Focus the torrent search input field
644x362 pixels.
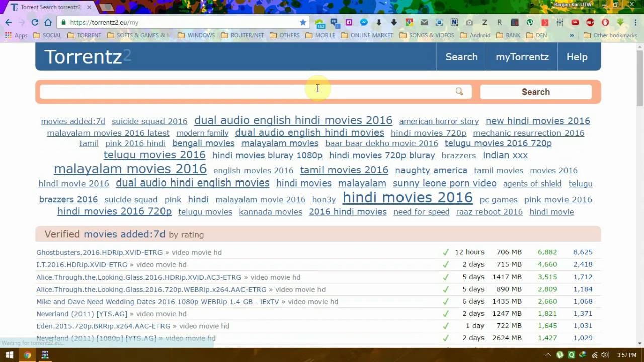[x=256, y=92]
